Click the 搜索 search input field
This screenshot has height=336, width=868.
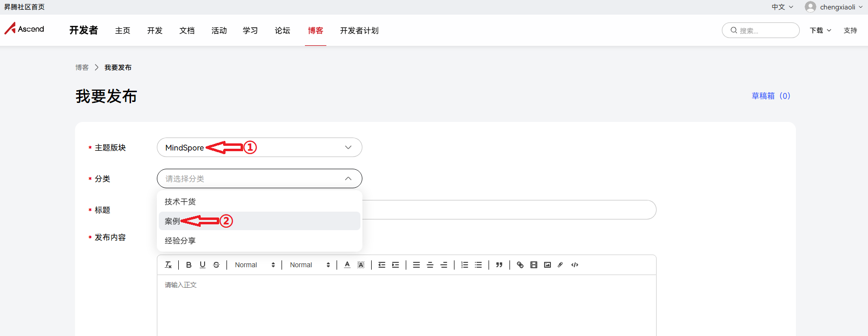point(765,30)
